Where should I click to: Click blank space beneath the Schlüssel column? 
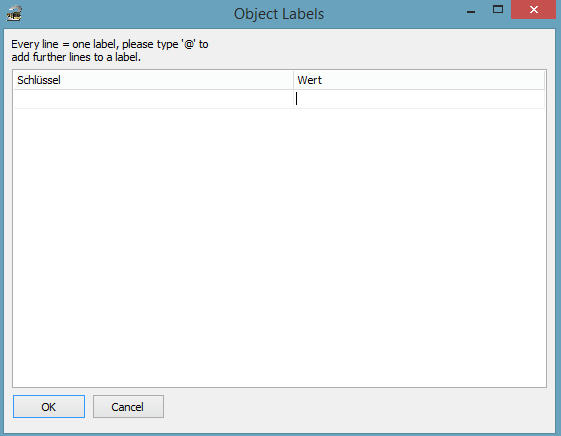[x=153, y=247]
